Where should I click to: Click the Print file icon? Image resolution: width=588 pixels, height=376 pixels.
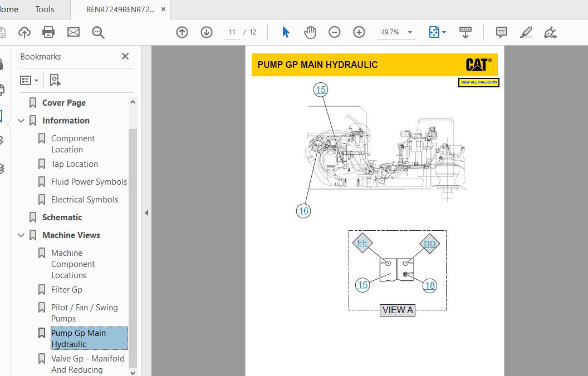point(48,32)
